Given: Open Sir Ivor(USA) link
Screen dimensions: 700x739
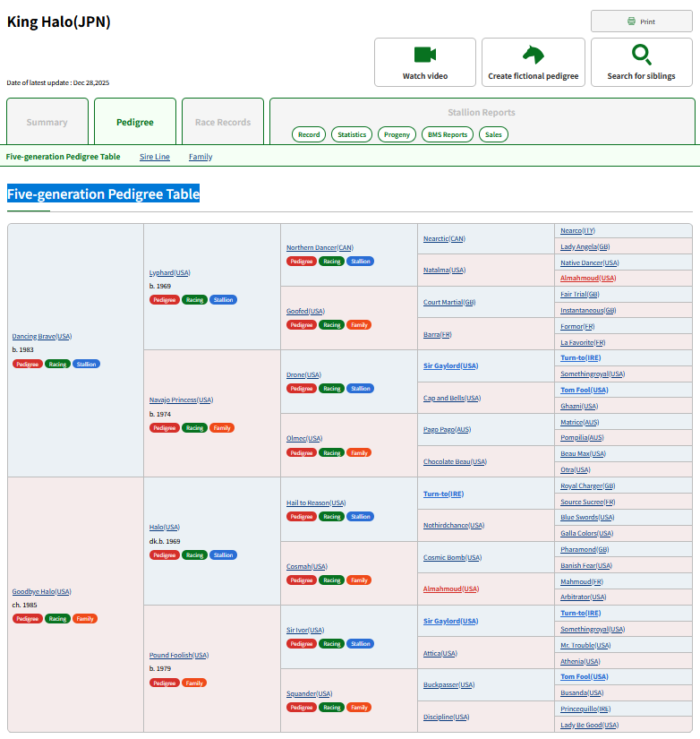Looking at the screenshot, I should (x=305, y=630).
